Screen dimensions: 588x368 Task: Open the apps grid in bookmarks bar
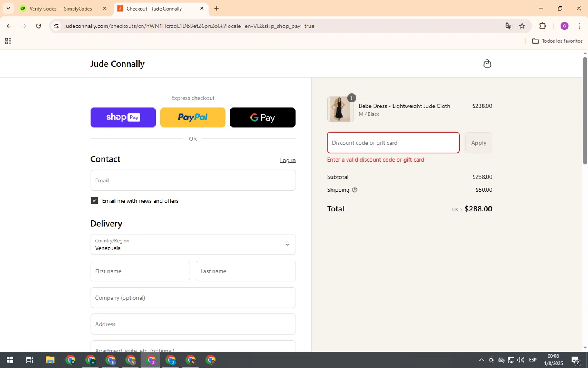coord(8,41)
